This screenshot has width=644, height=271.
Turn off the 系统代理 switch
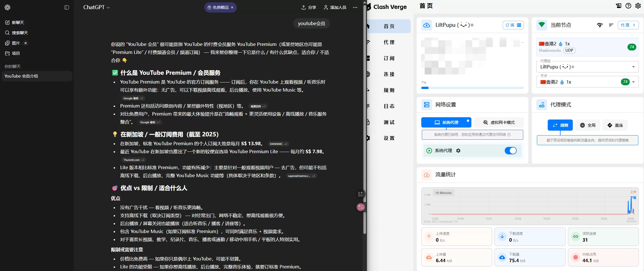click(510, 151)
